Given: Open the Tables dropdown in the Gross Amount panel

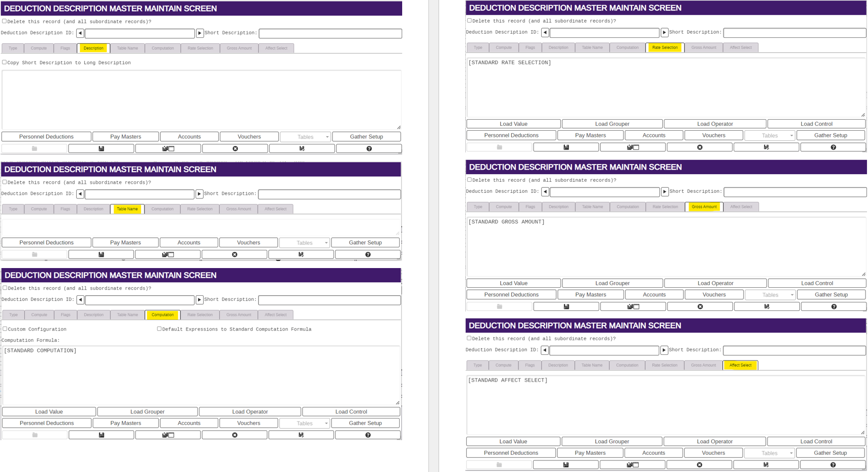Looking at the screenshot, I should (770, 295).
